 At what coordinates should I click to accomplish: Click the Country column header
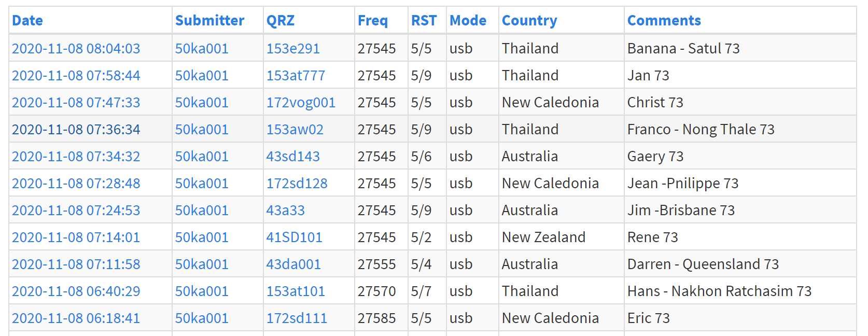click(529, 21)
